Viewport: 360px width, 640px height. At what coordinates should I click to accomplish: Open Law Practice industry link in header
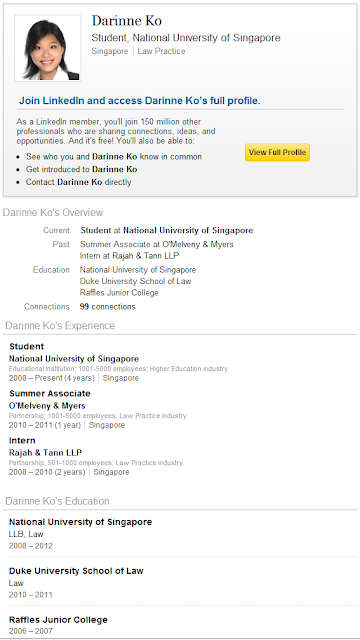click(161, 51)
